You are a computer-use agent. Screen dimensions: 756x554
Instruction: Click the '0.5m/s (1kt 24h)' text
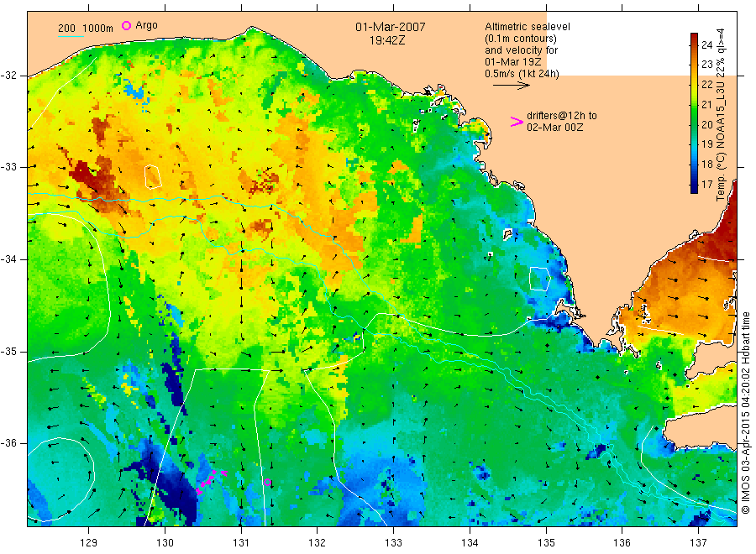522,74
